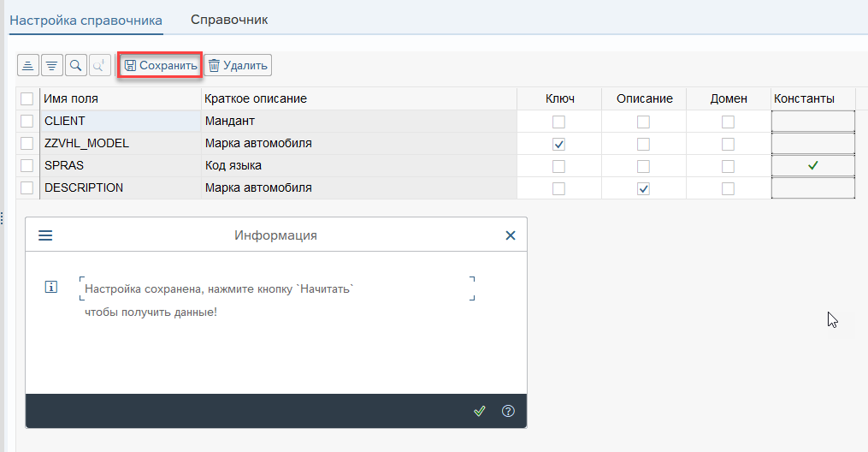The image size is (868, 452).
Task: Close the Информация dialog with X icon
Action: pyautogui.click(x=511, y=235)
